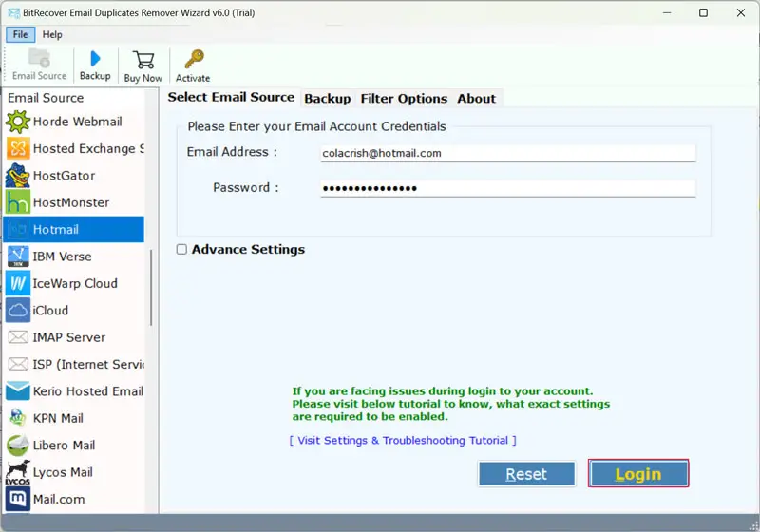Select the Lycos Mail dog icon
The height and width of the screenshot is (532, 760).
(18, 472)
